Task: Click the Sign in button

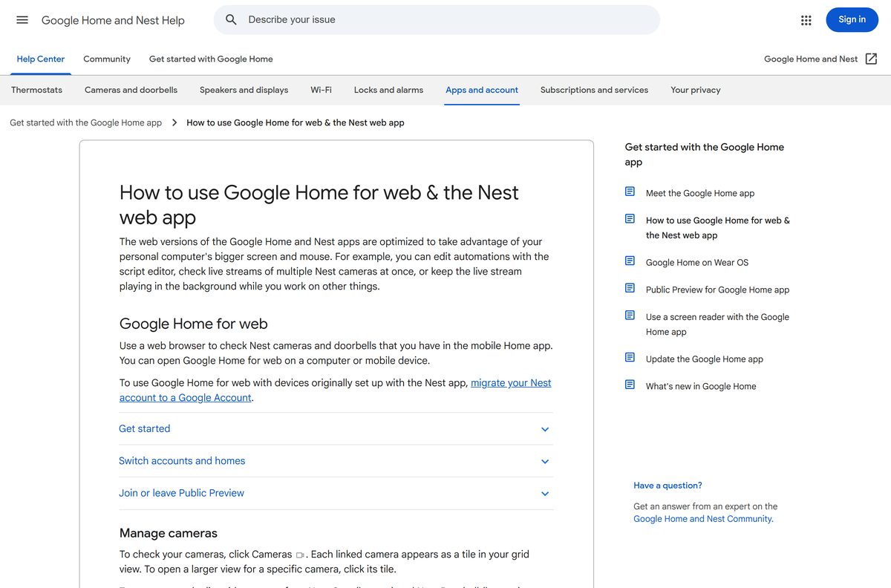Action: click(852, 20)
